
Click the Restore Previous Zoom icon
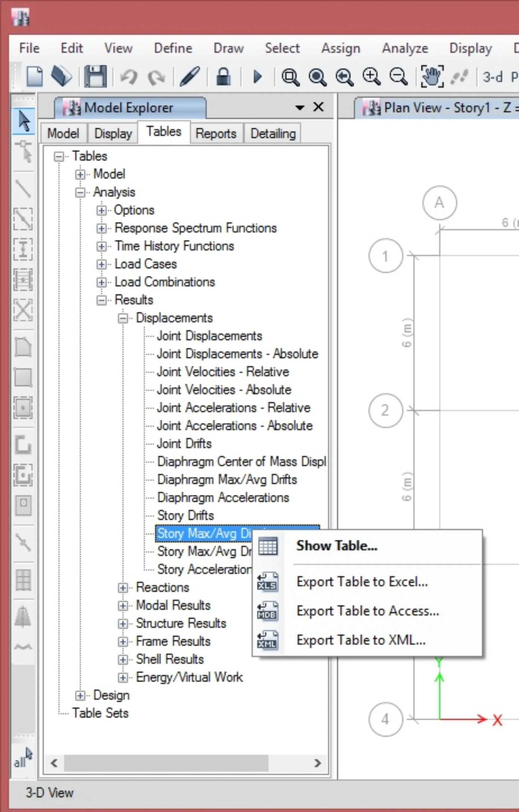344,76
